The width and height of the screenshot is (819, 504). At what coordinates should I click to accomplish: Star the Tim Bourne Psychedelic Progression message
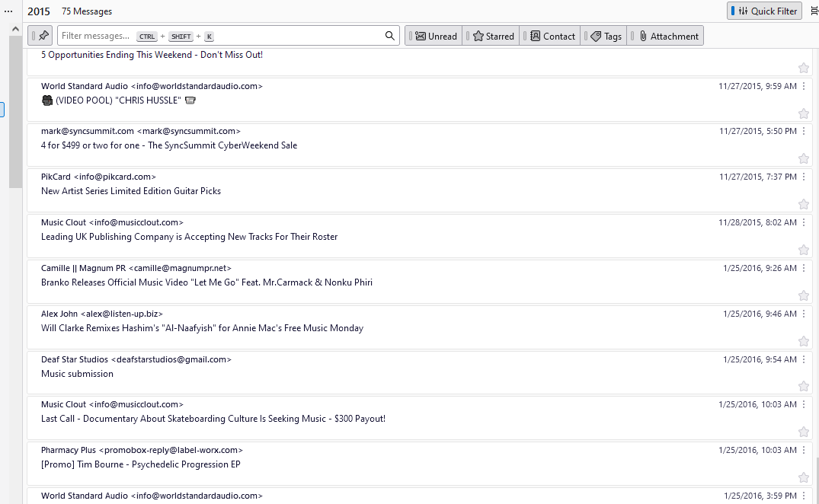803,477
